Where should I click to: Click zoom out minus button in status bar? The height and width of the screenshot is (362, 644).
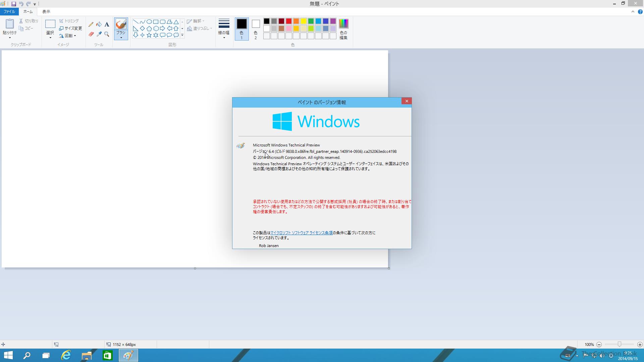[599, 345]
